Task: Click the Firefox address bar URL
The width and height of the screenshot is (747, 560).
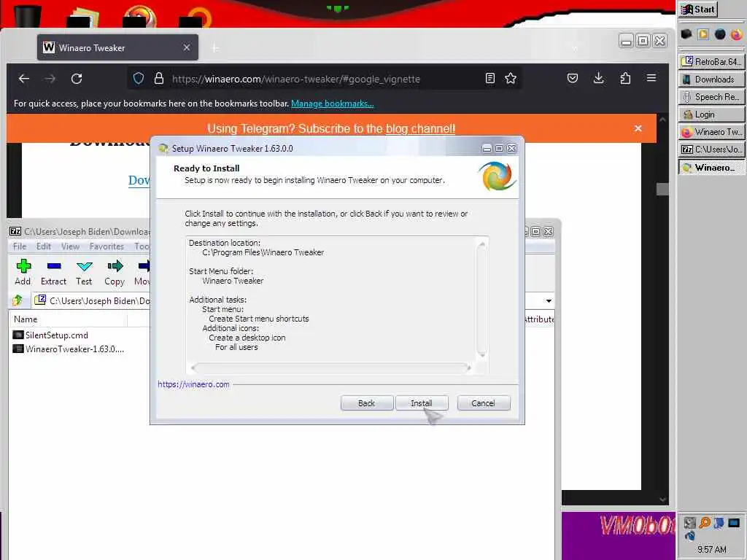Action: tap(296, 79)
